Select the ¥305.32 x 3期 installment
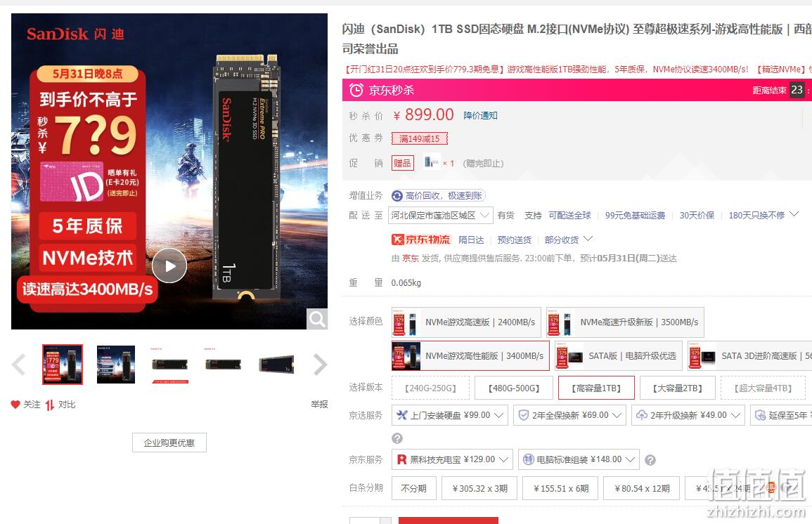Screen dimensions: 812x524 pos(479,488)
